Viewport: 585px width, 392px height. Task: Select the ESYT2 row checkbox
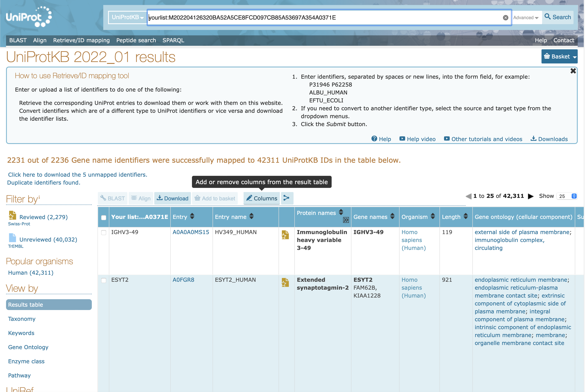pyautogui.click(x=103, y=280)
